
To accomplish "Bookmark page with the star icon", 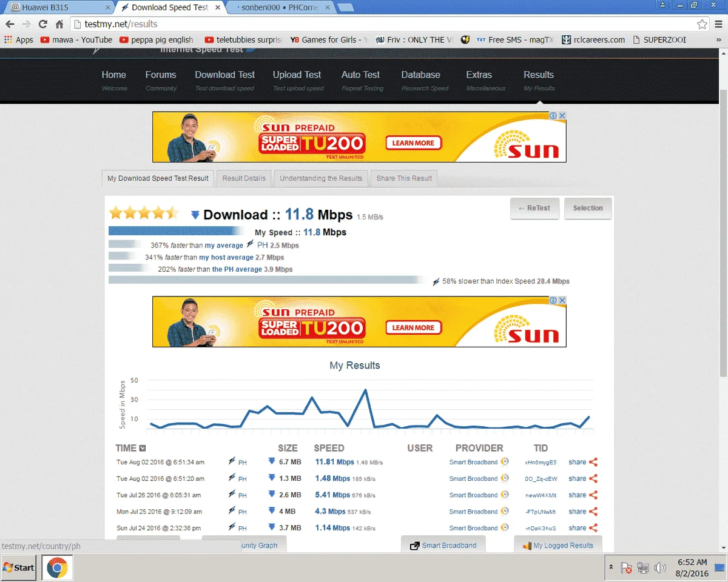I will pyautogui.click(x=702, y=24).
